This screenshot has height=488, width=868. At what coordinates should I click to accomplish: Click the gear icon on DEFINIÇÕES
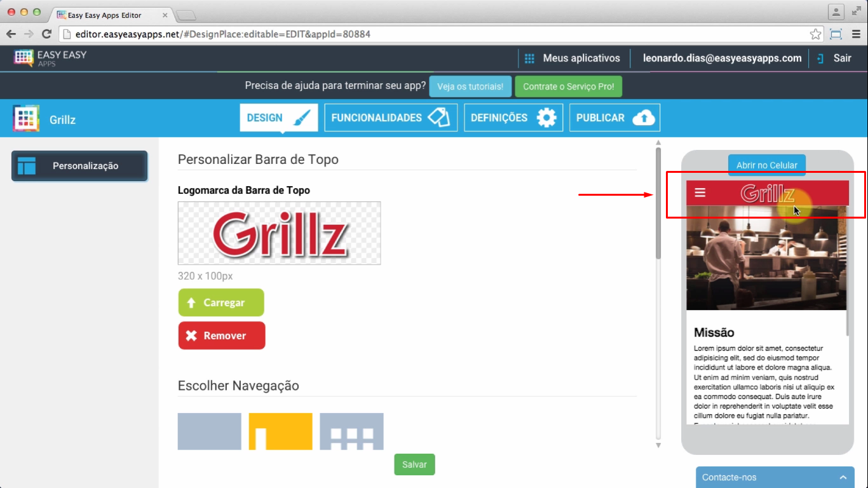547,117
